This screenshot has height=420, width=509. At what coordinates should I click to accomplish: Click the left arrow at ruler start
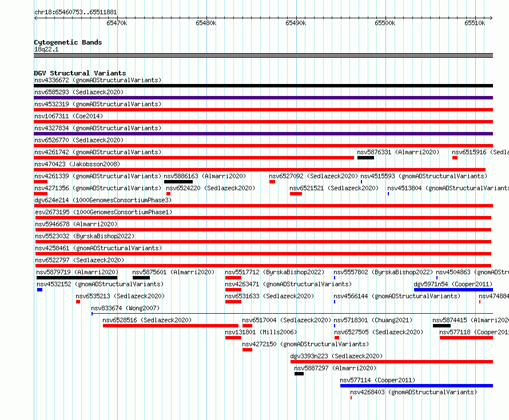tap(35, 18)
